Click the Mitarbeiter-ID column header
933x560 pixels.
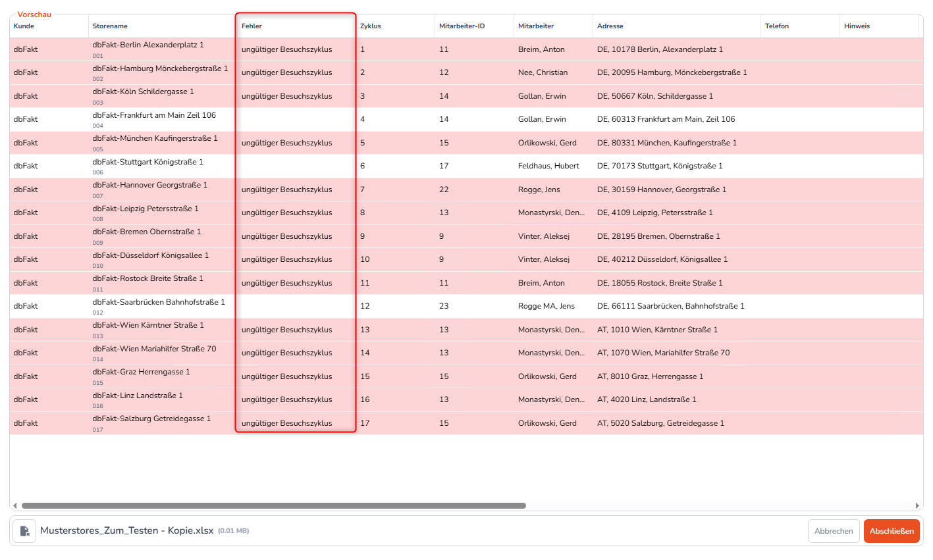(x=462, y=26)
